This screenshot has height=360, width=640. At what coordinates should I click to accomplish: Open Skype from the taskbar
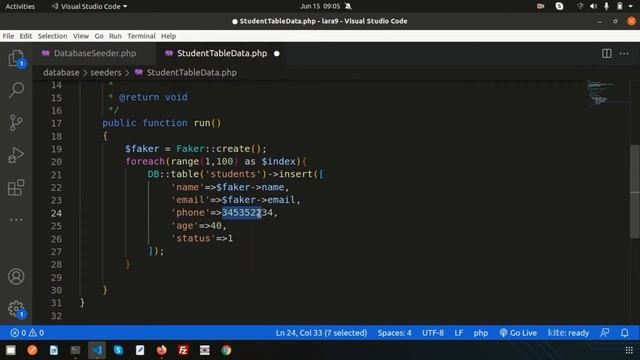118,350
